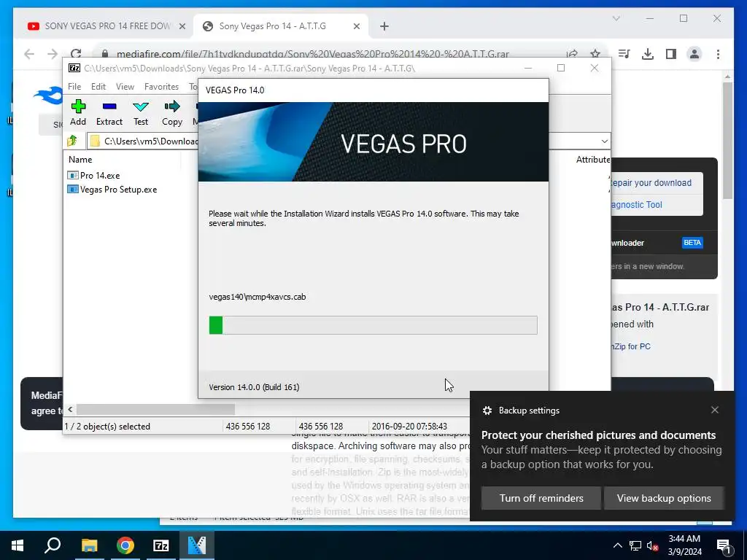Go up one folder in 7-Zip
Screen dimensions: 747x560
[x=72, y=141]
